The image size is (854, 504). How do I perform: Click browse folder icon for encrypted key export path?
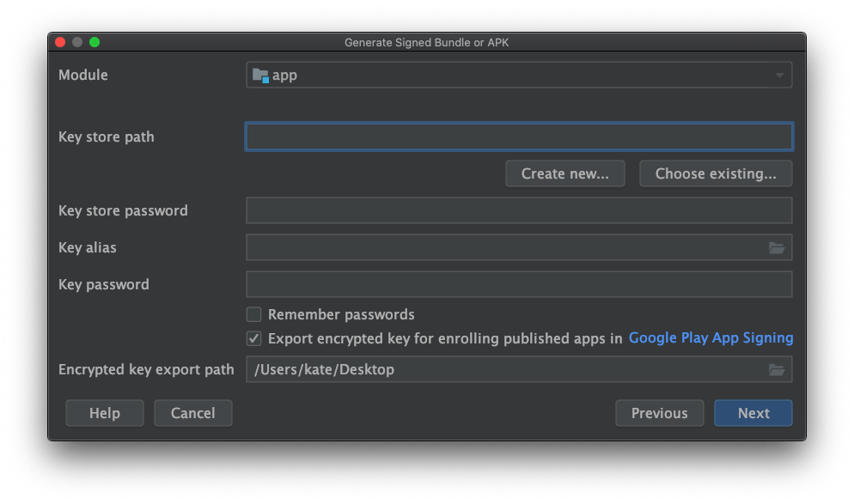(x=777, y=370)
